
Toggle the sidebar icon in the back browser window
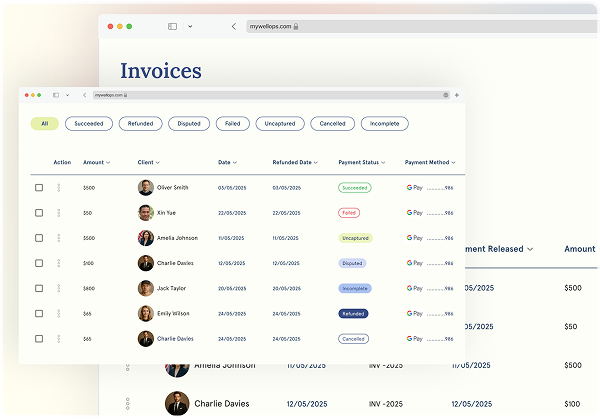tap(172, 26)
